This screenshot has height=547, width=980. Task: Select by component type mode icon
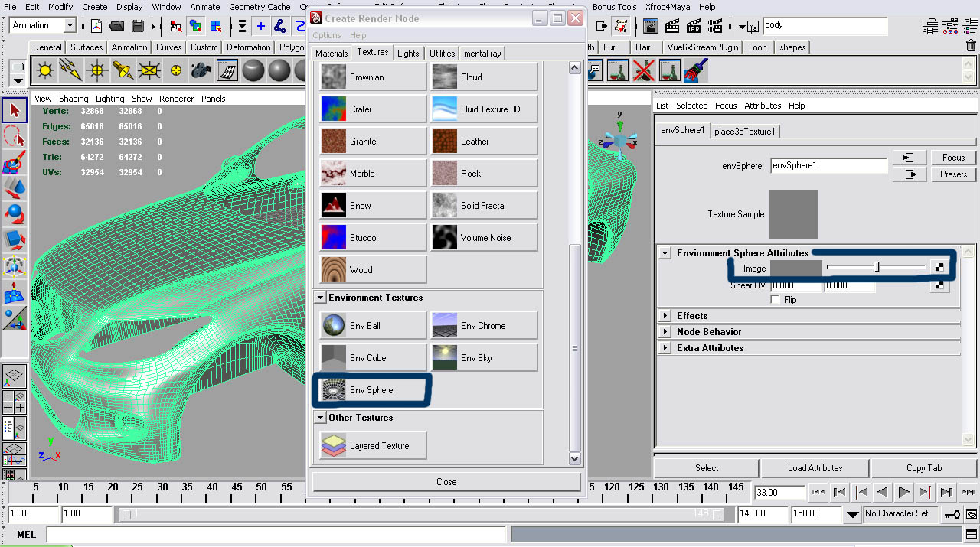[216, 25]
